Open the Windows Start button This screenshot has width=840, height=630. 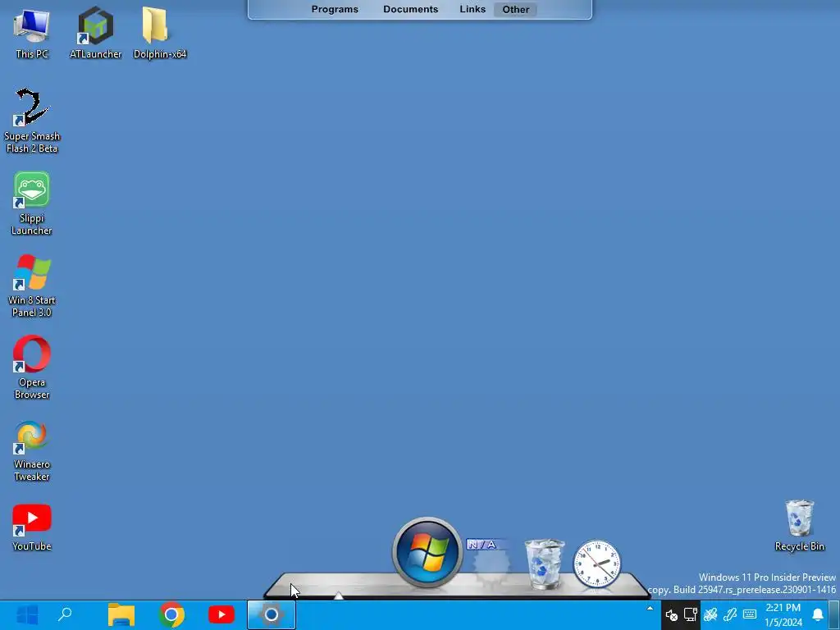click(x=27, y=615)
